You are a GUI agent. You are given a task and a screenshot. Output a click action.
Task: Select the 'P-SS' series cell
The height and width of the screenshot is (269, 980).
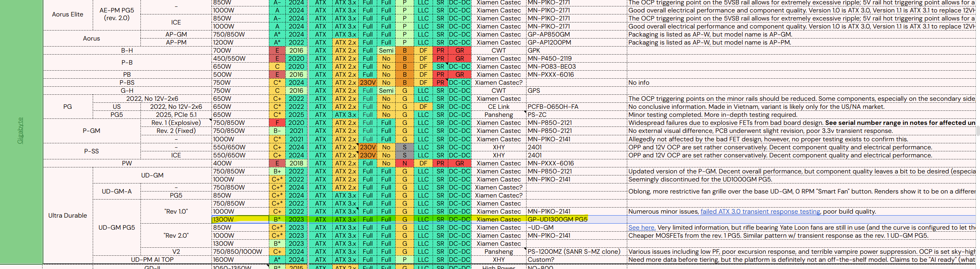pos(92,151)
